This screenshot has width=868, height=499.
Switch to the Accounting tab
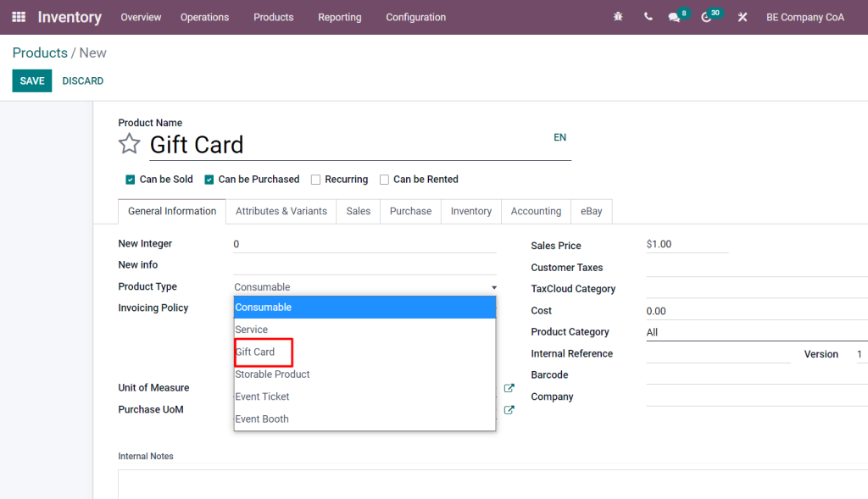coord(536,211)
